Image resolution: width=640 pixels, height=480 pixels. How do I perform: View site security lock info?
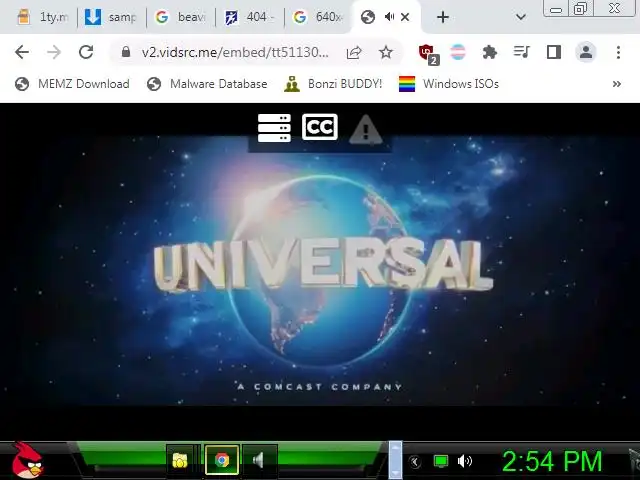pyautogui.click(x=126, y=52)
